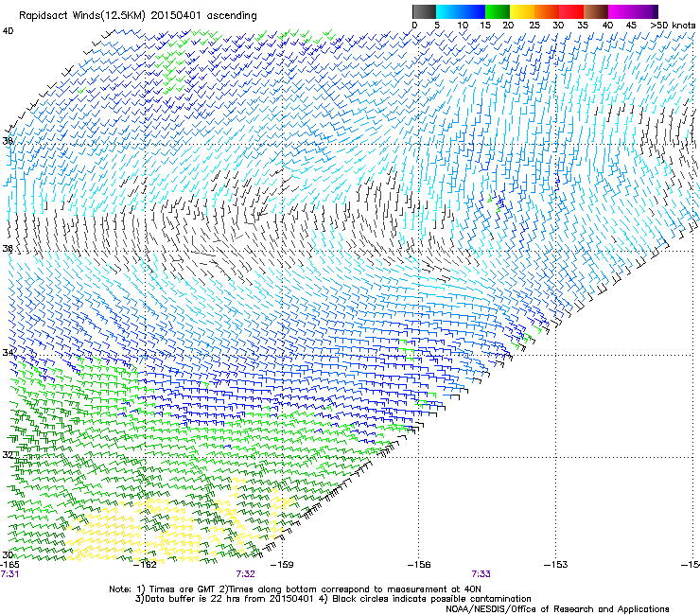
Task: Click the latitude label '34'
Action: (x=8, y=353)
